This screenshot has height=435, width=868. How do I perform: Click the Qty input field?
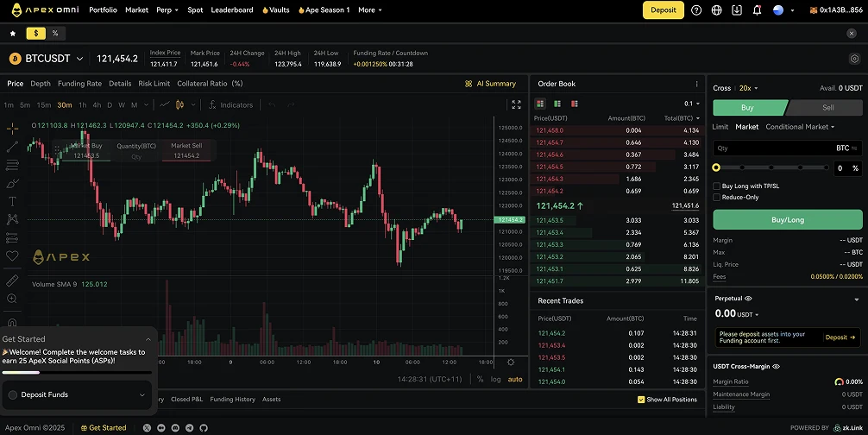tap(787, 148)
